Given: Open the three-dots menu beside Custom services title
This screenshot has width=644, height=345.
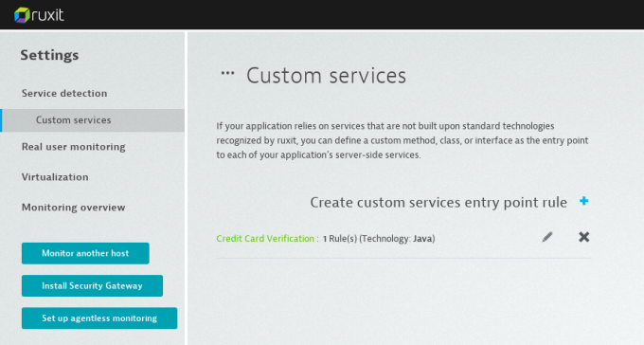Looking at the screenshot, I should coord(227,74).
